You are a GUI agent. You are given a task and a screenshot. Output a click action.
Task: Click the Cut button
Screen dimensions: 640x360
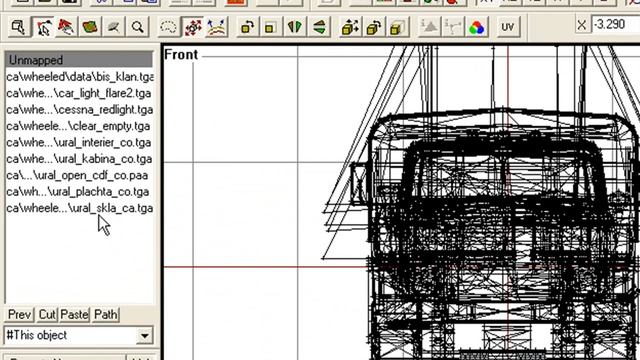click(47, 315)
